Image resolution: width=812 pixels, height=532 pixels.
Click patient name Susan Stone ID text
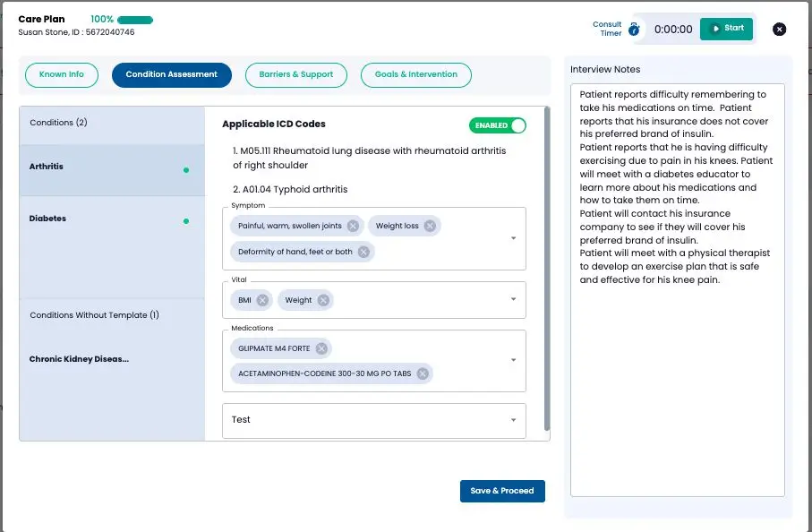(77, 32)
